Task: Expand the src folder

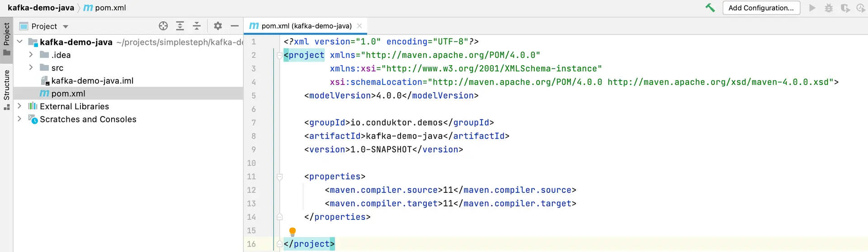Action: click(31, 67)
